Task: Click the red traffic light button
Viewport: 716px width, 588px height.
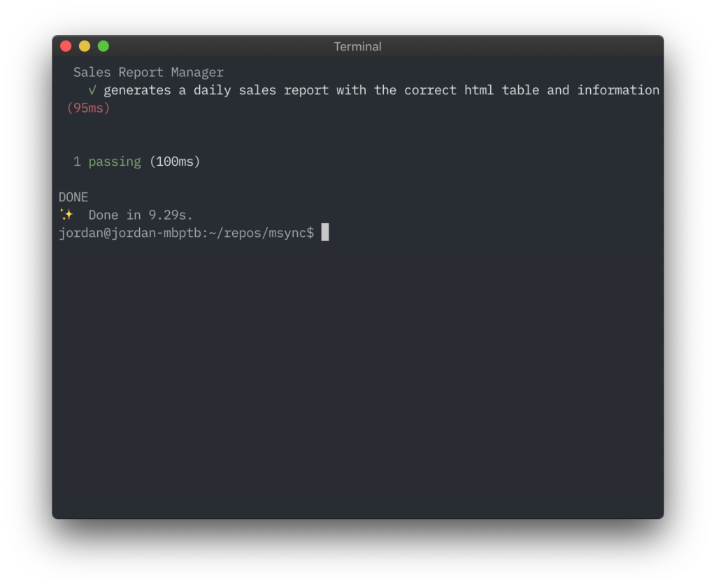Action: 65,45
